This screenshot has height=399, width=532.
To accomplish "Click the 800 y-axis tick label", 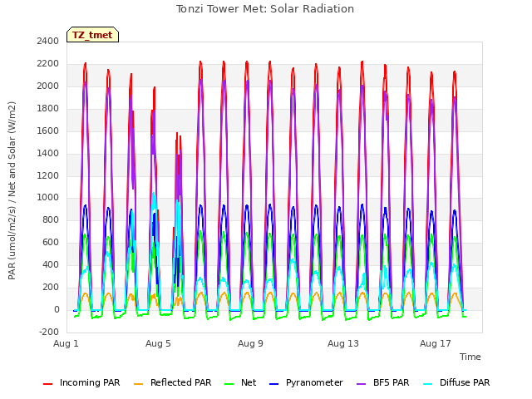I will click(x=51, y=220).
